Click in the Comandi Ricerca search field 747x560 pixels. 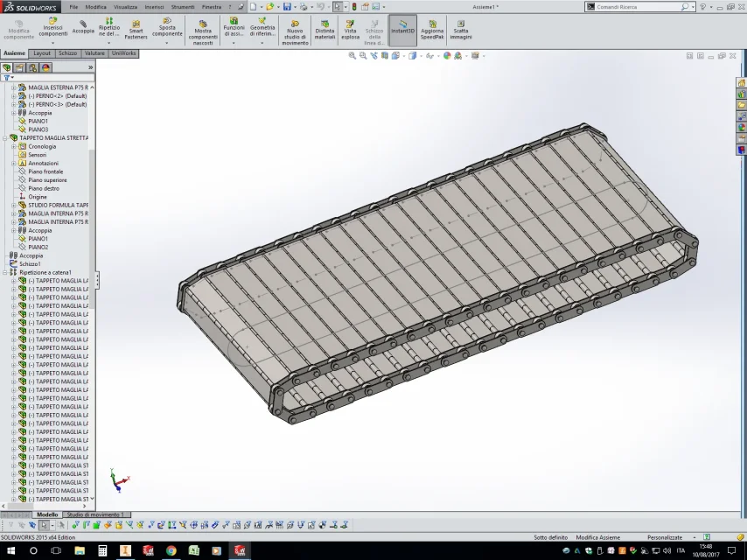(x=637, y=7)
